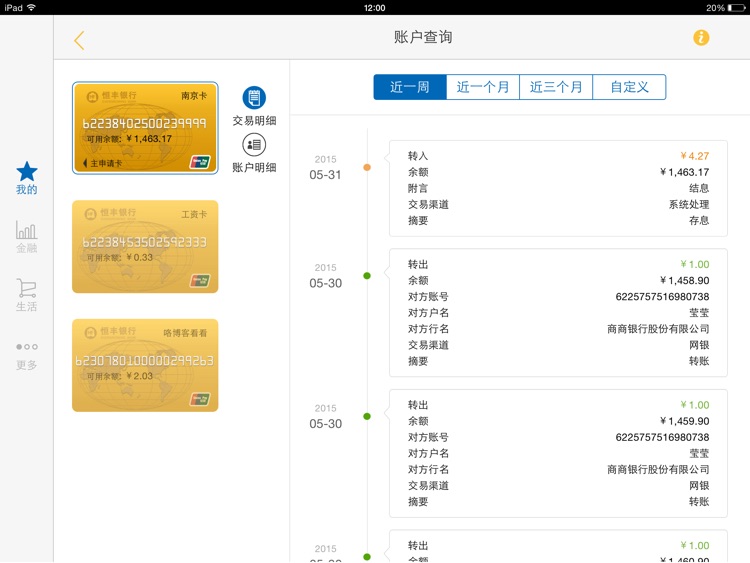750x563 pixels.
Task: Select 自定义 custom range tab
Action: pyautogui.click(x=629, y=87)
